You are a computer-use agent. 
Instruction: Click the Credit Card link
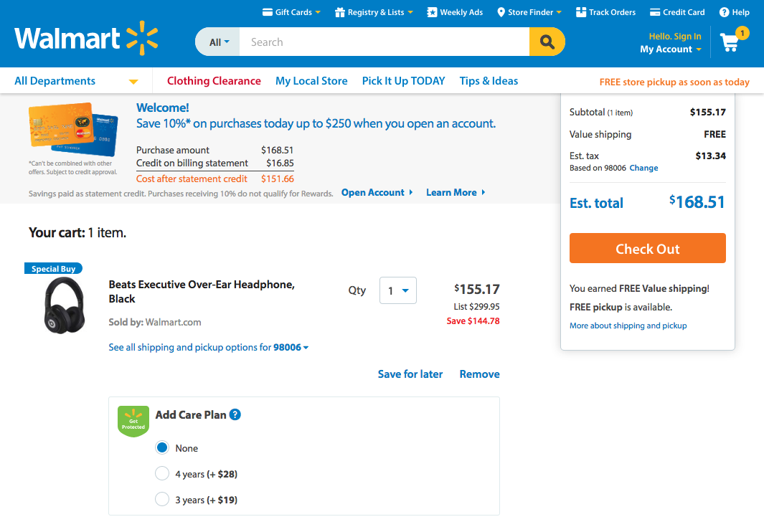click(677, 12)
